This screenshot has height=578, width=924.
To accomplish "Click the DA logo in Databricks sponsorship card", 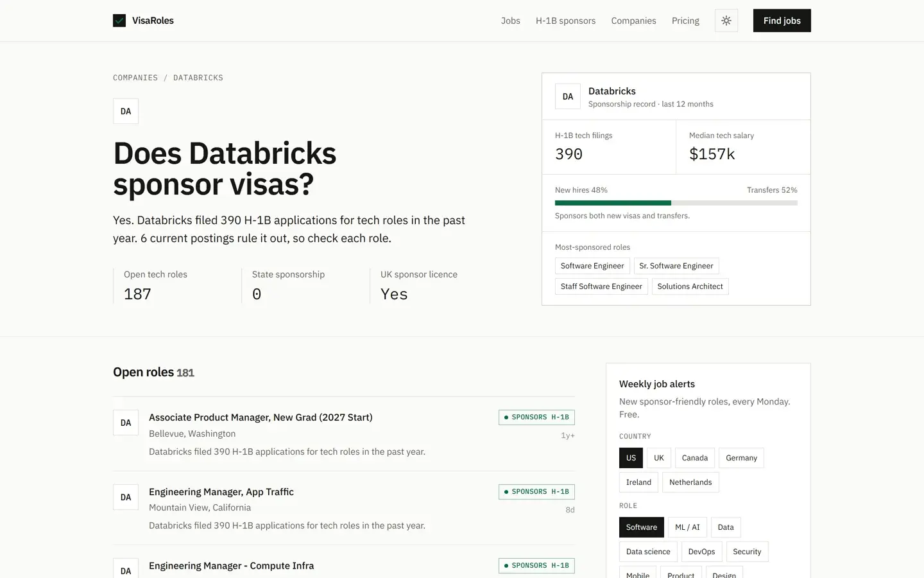I will coord(568,96).
